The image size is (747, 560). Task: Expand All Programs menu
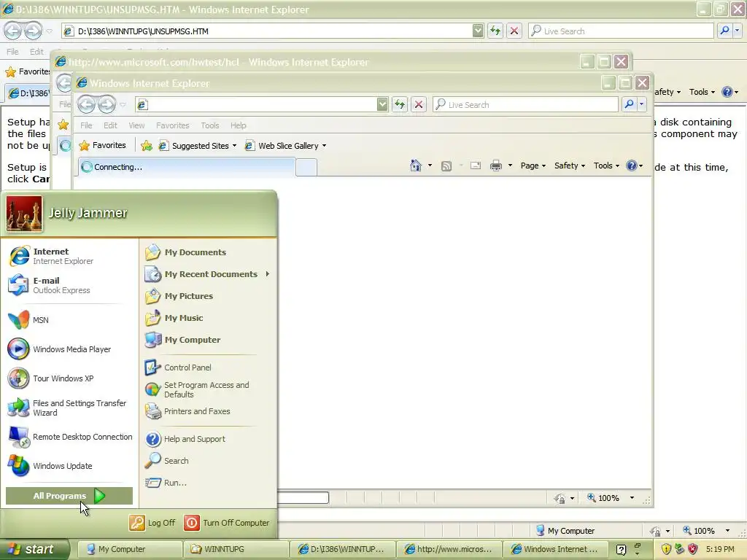(x=69, y=496)
